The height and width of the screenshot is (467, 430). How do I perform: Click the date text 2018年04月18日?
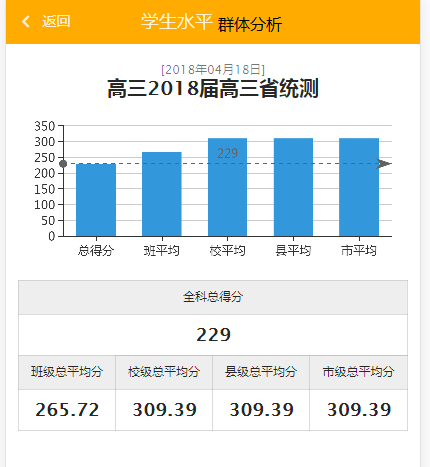[213, 70]
